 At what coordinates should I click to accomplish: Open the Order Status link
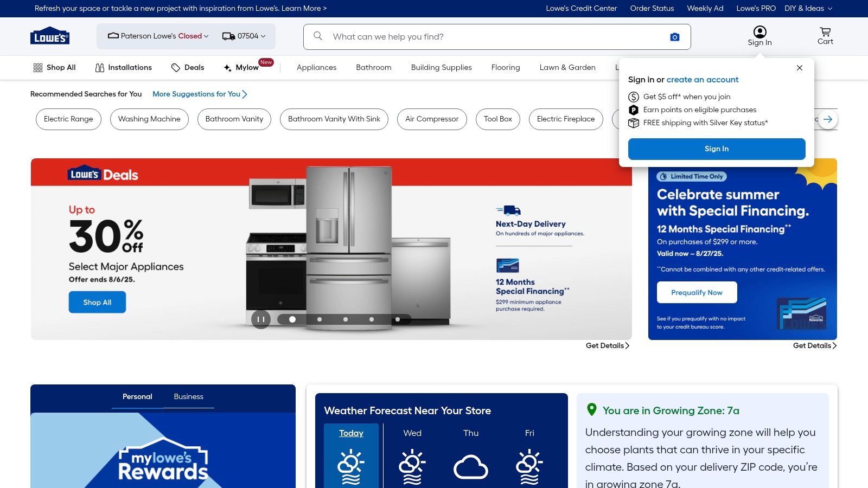click(x=652, y=8)
